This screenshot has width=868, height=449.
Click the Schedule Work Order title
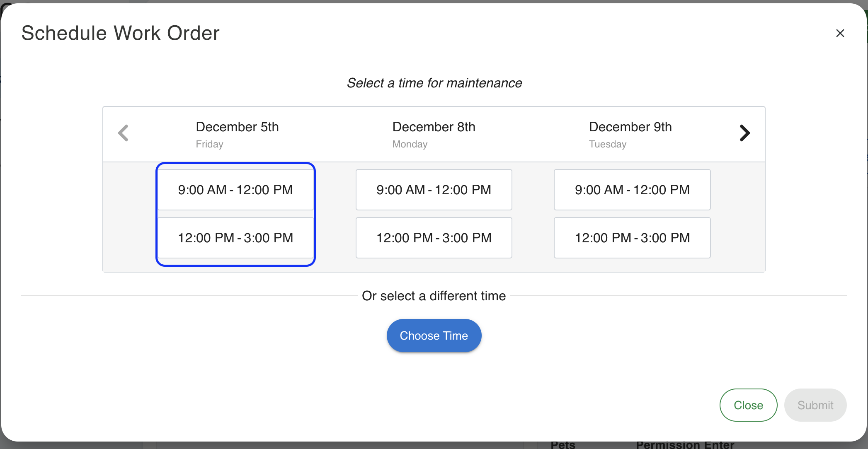(120, 33)
